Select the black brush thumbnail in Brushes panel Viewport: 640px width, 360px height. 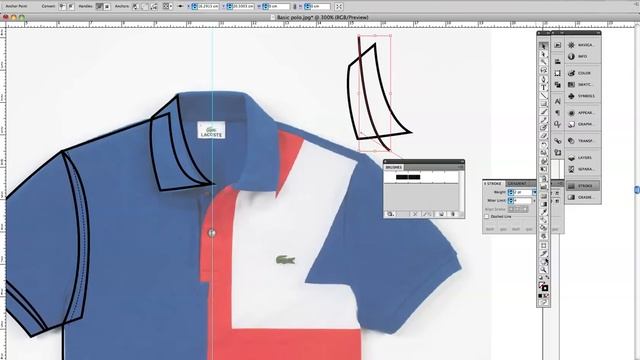point(408,177)
